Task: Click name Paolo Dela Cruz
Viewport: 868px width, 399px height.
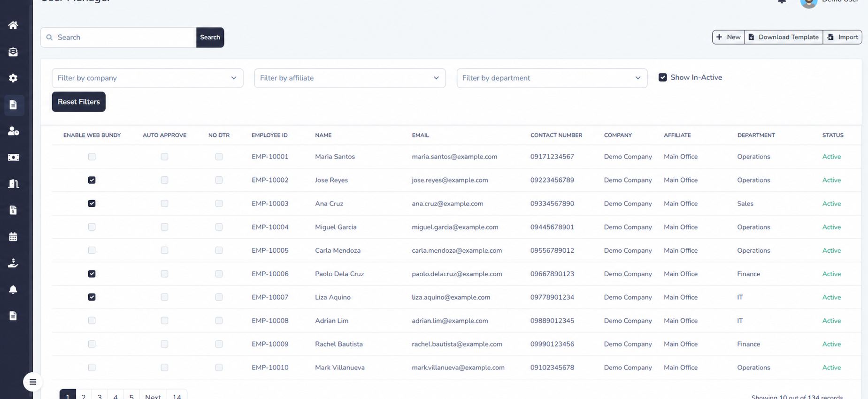Action: pyautogui.click(x=339, y=274)
